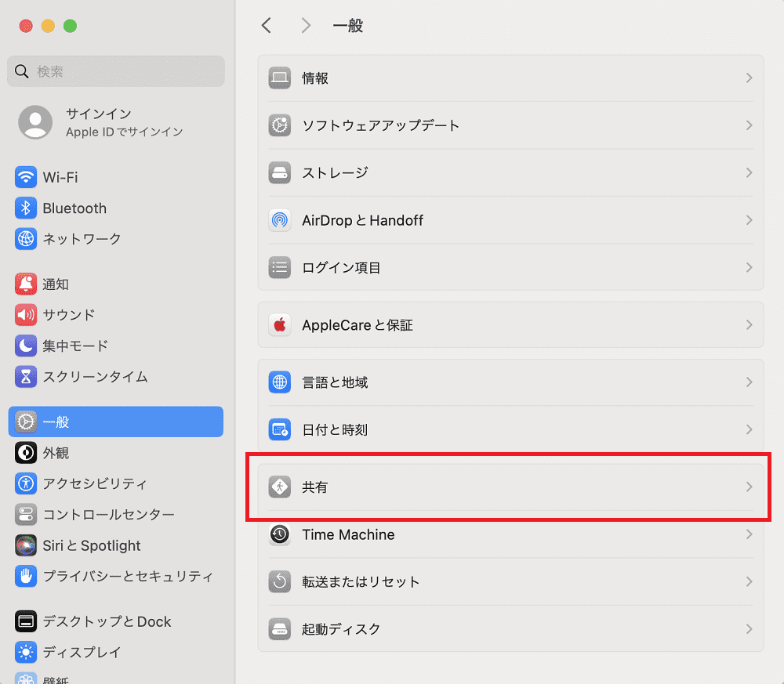Expand ソフトウェアアップデート row chevron
This screenshot has width=784, height=684.
pyautogui.click(x=749, y=125)
